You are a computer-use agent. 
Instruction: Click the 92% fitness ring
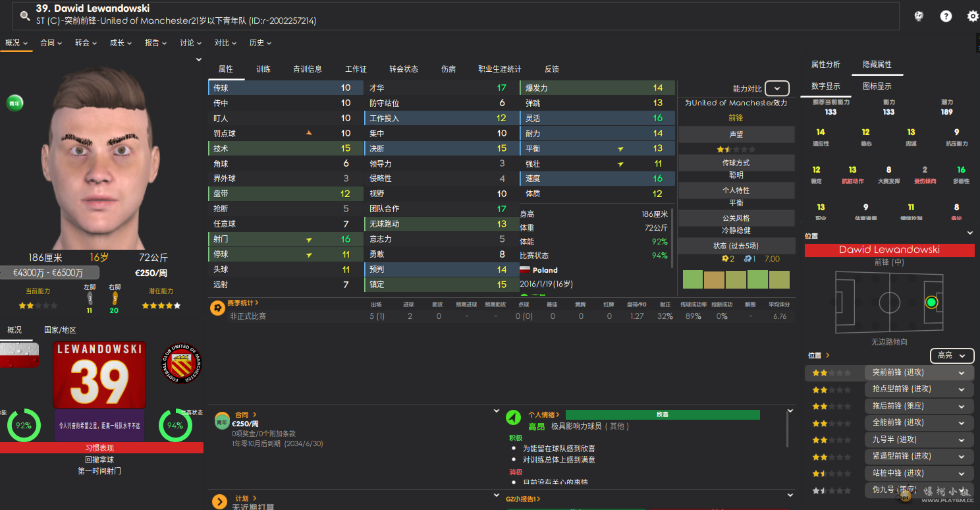tap(24, 425)
